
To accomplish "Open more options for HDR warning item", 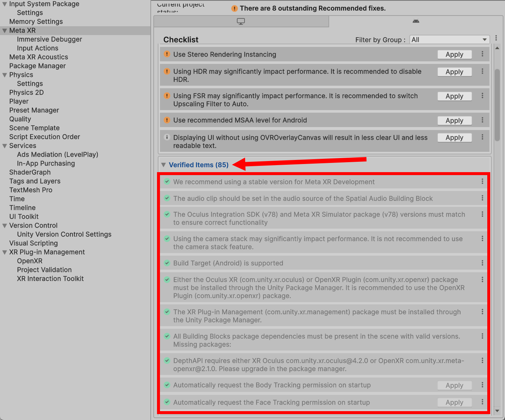I will coord(482,71).
